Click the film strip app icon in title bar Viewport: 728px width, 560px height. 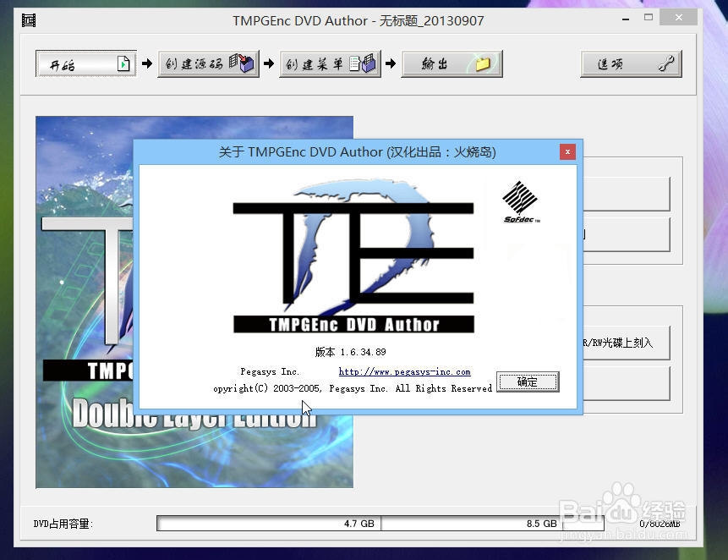(x=29, y=20)
